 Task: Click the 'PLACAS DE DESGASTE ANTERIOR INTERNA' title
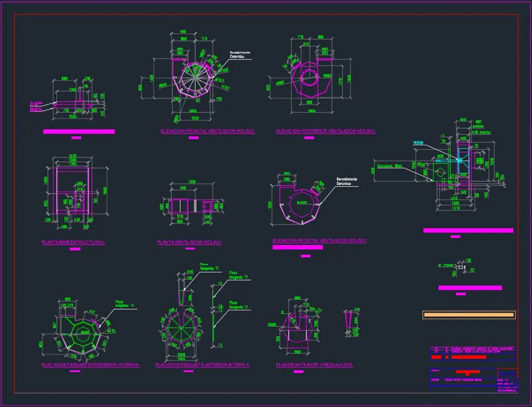202,365
